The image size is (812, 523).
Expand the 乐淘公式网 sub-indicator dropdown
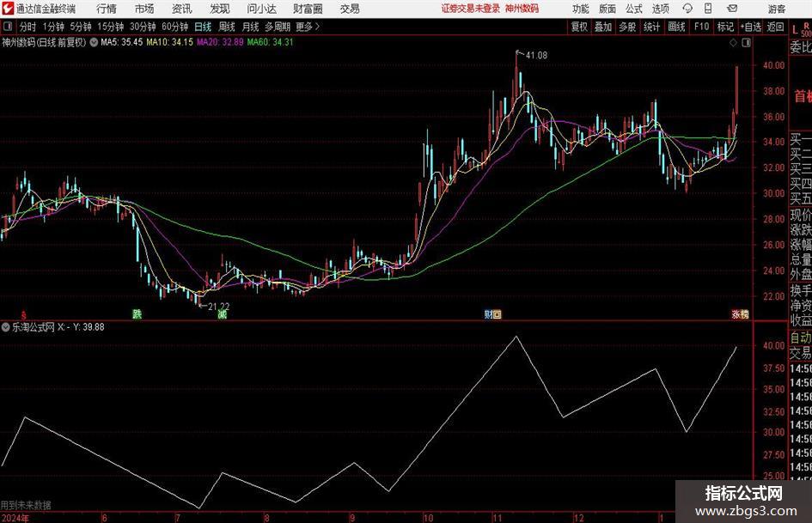coord(6,327)
